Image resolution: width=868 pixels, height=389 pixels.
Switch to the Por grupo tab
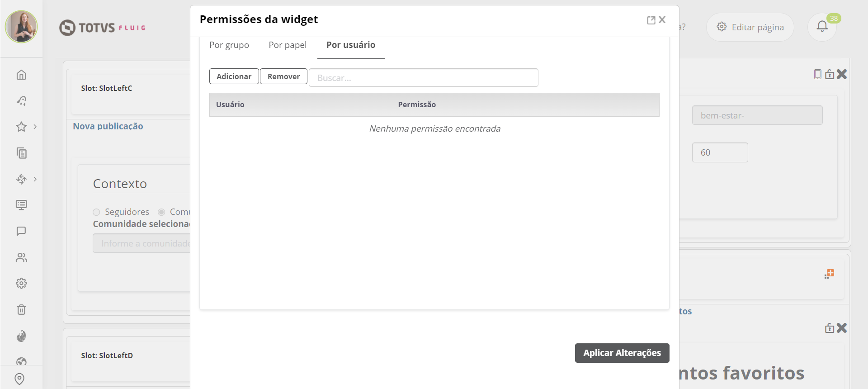point(229,45)
